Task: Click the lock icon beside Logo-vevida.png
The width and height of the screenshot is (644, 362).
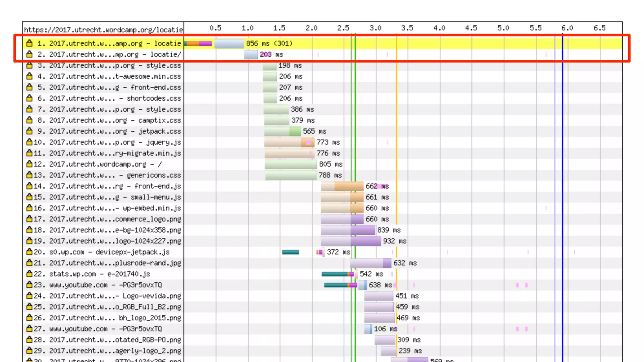Action: click(x=30, y=296)
